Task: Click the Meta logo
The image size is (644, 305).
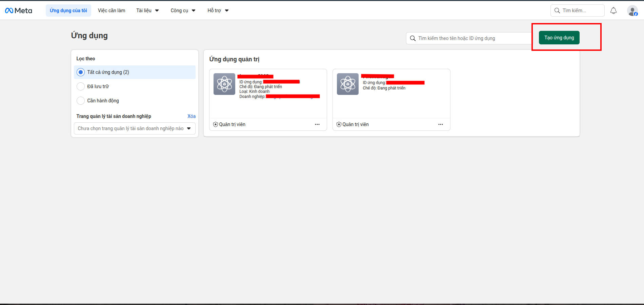Action: click(19, 11)
